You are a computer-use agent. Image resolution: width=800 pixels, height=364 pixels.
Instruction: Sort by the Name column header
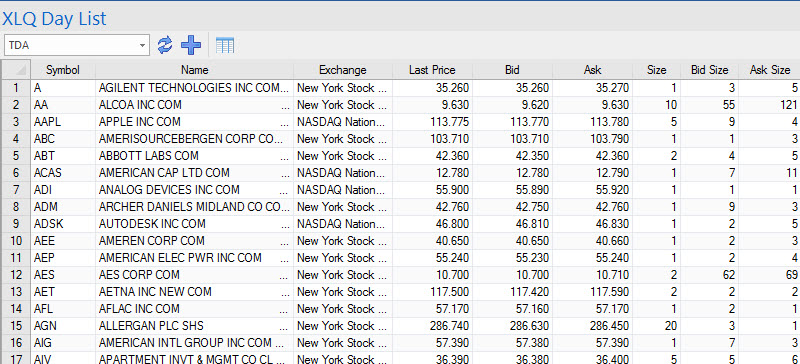coord(194,70)
